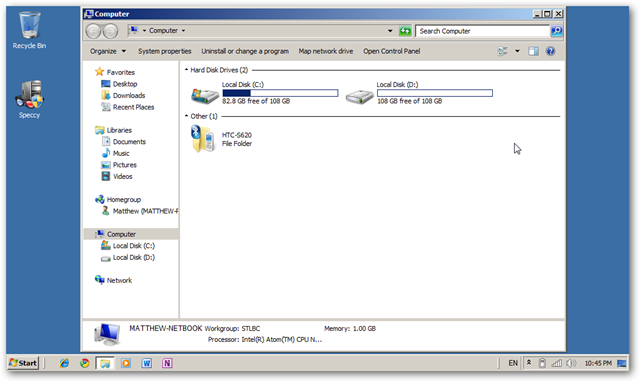
Task: Open the Organize dropdown menu
Action: click(108, 51)
